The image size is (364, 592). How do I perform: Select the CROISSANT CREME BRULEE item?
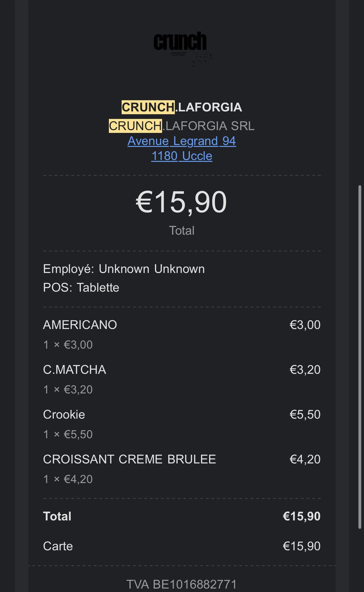point(129,459)
